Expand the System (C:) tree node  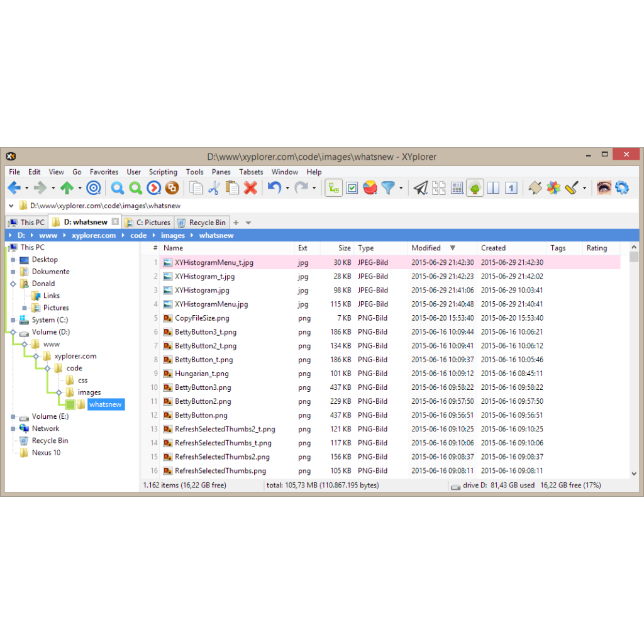(x=13, y=320)
